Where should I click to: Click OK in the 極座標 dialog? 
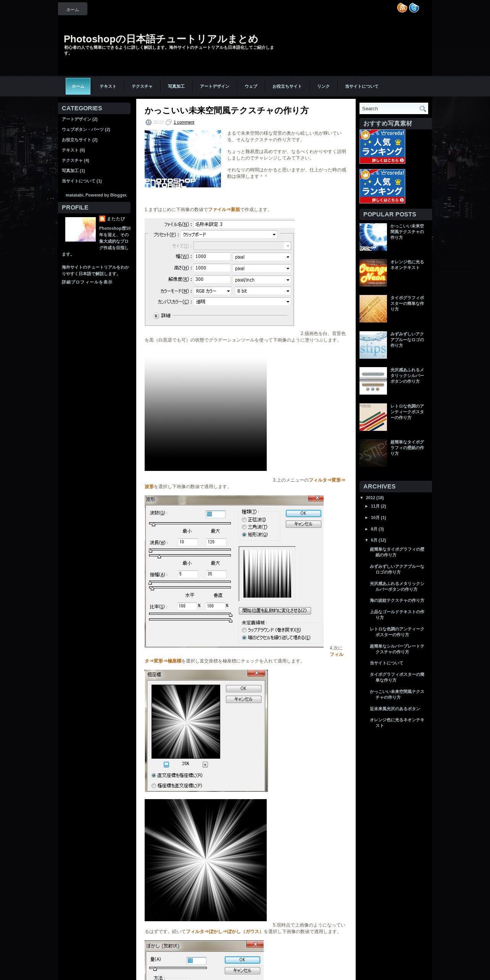click(243, 688)
